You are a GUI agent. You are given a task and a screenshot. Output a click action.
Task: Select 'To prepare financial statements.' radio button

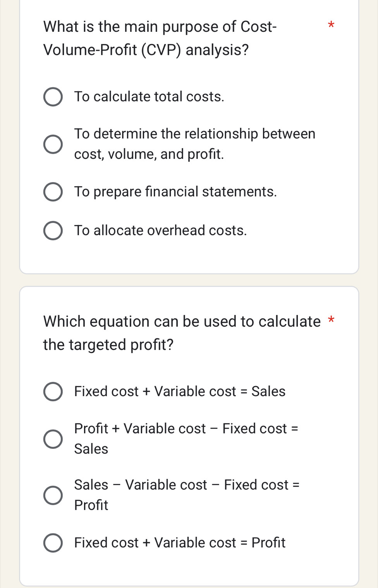click(x=53, y=192)
